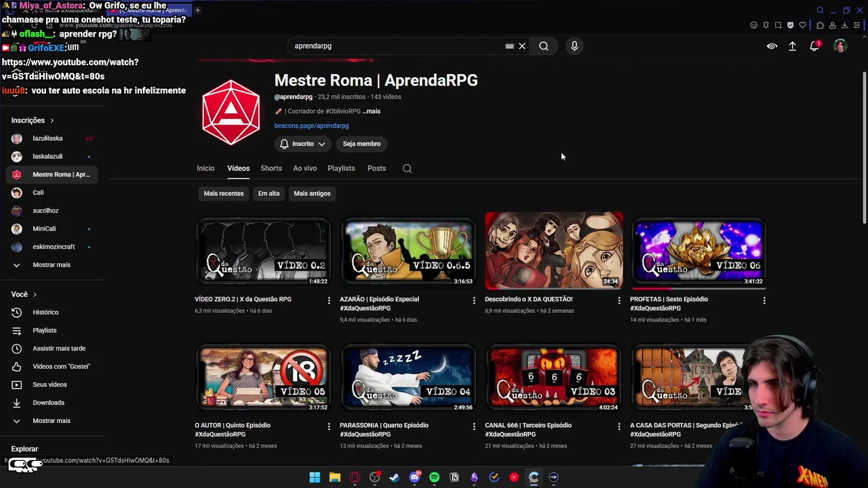Open the Windows Start menu
The height and width of the screenshot is (488, 868).
(x=315, y=477)
